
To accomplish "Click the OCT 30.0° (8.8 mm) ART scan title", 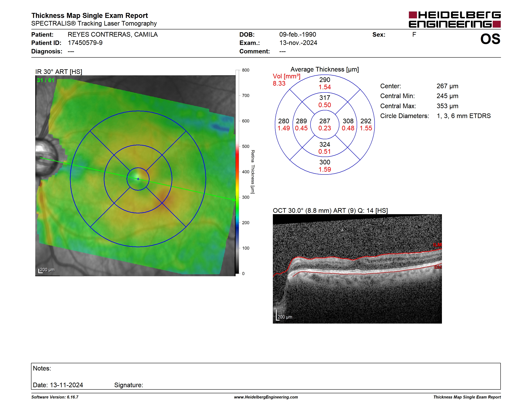I will 330,210.
